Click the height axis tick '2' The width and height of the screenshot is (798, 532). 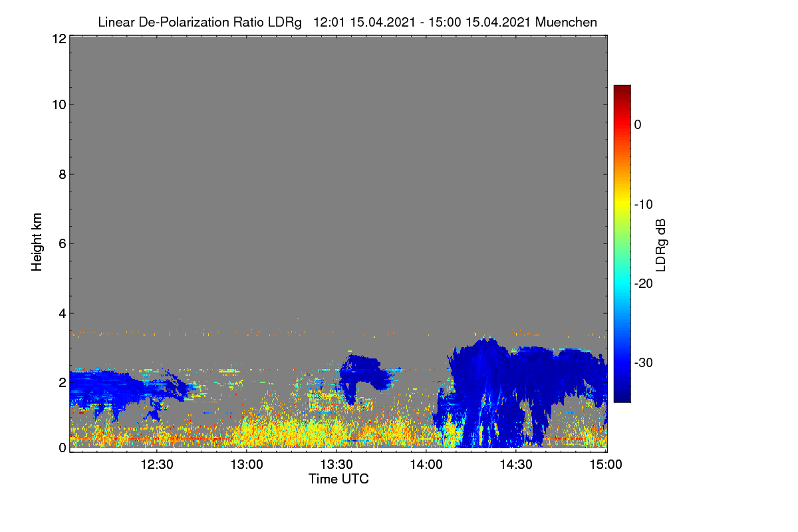(x=62, y=382)
